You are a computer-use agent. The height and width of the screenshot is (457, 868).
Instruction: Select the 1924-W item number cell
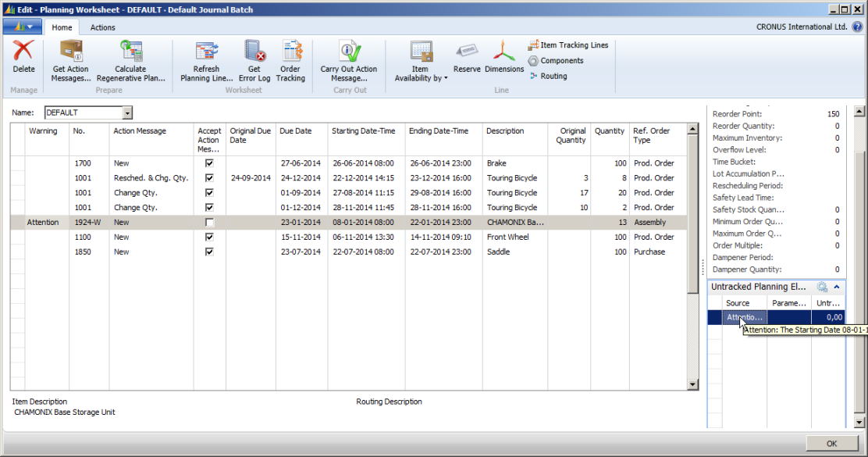87,222
